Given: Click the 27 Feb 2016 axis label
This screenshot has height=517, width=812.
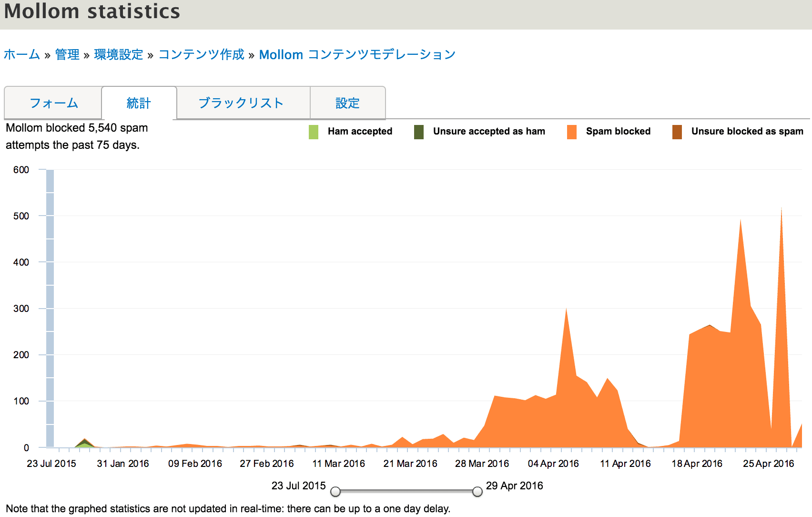Looking at the screenshot, I should [x=267, y=464].
